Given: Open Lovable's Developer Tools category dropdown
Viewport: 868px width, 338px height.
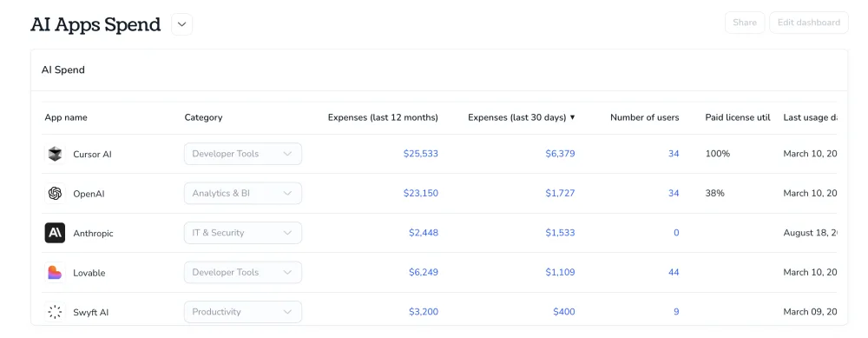Looking at the screenshot, I should [243, 273].
